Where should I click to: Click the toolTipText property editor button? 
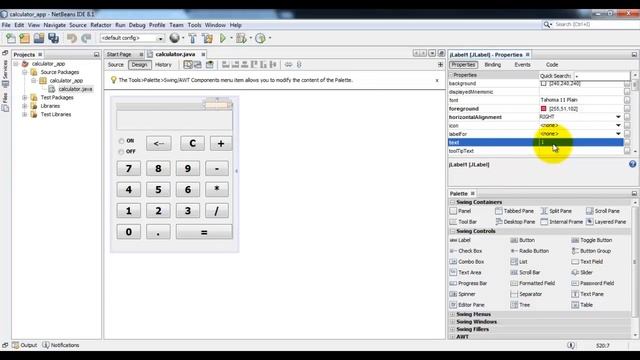point(627,151)
